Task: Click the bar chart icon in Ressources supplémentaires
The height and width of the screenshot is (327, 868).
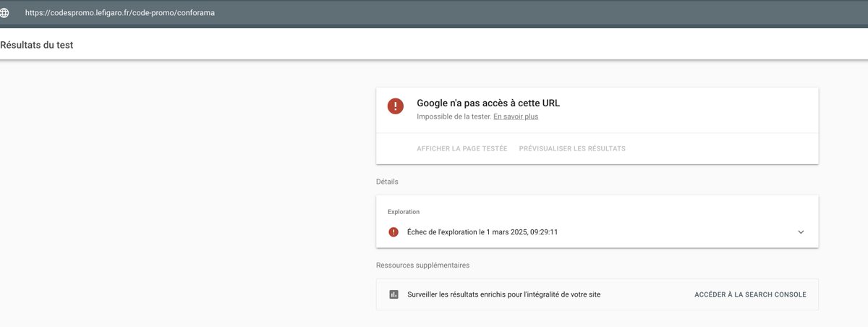Action: click(x=393, y=294)
